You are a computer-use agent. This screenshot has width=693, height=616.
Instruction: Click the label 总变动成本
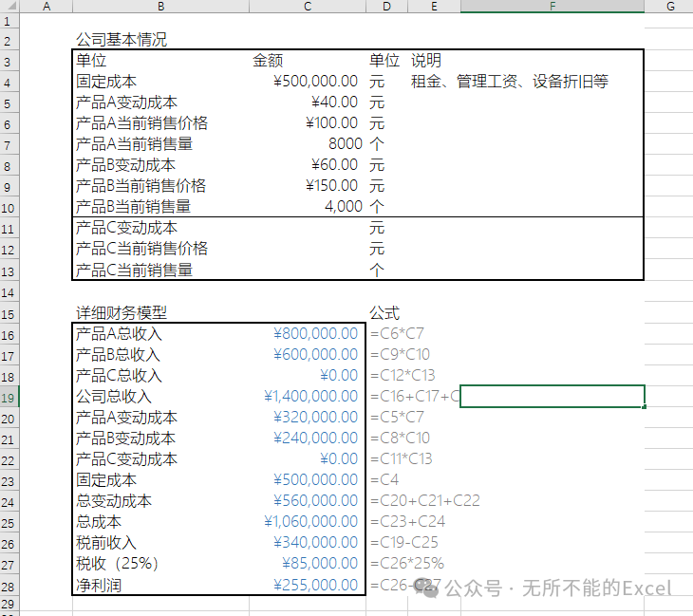[x=114, y=500]
